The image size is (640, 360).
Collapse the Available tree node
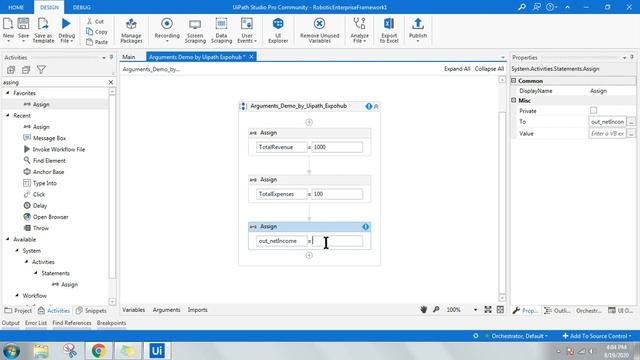[x=8, y=239]
